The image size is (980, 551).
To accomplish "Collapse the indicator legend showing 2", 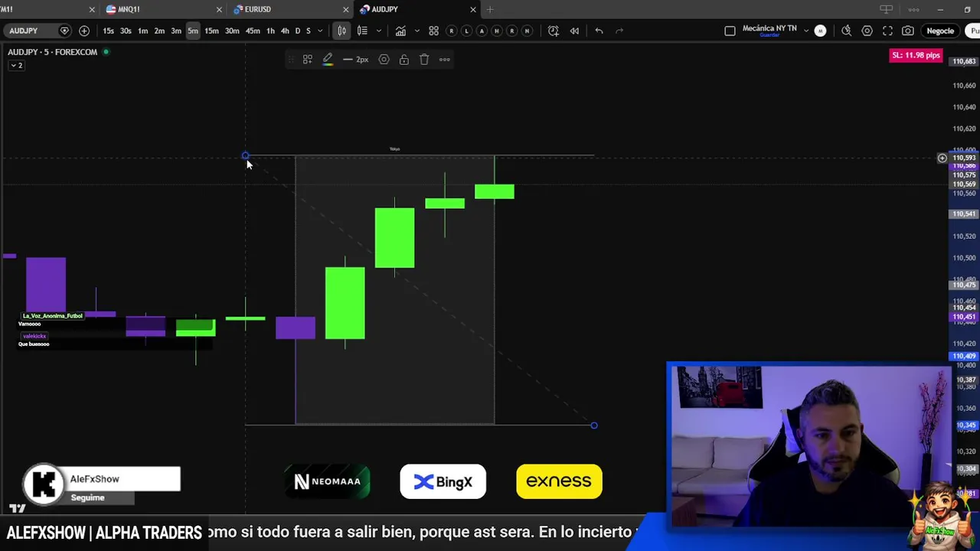I will pos(16,65).
